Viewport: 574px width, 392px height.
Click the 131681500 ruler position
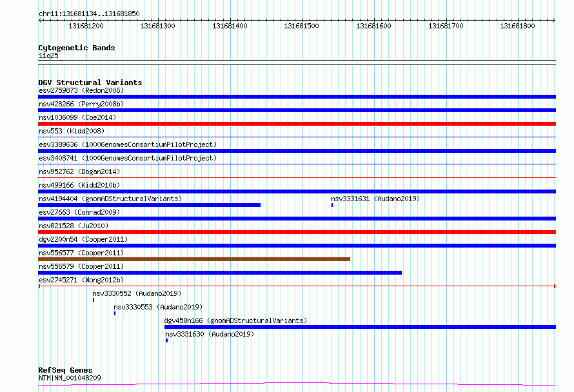(302, 26)
